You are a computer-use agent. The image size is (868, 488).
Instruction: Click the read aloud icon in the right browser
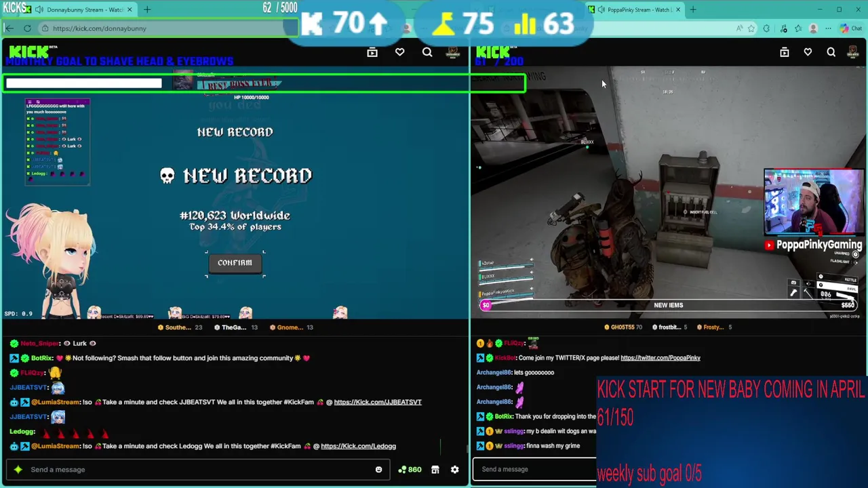(x=739, y=28)
